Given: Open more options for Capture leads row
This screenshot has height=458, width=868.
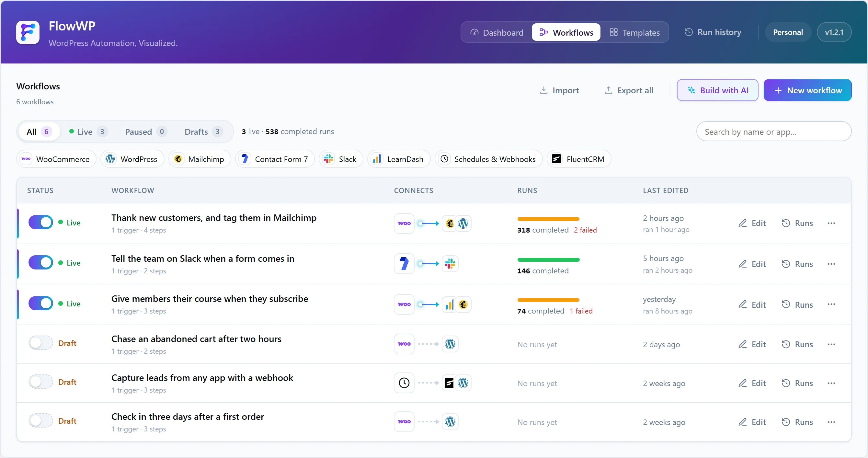Looking at the screenshot, I should tap(831, 383).
